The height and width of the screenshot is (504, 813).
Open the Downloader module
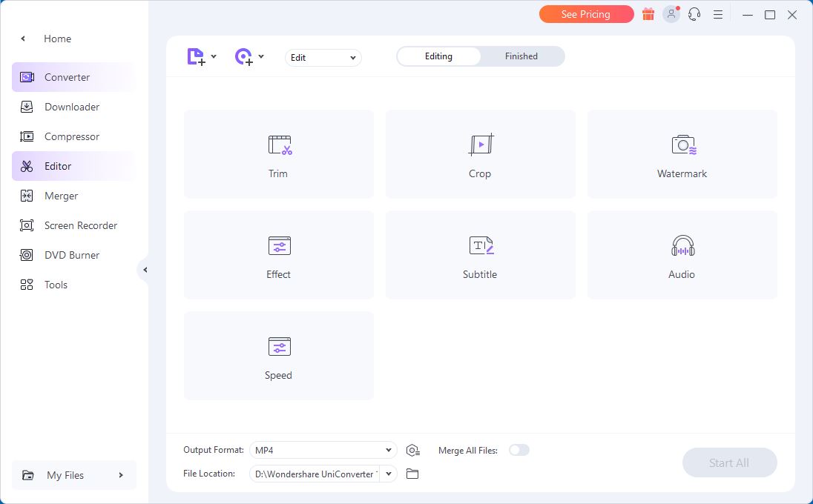pyautogui.click(x=73, y=107)
